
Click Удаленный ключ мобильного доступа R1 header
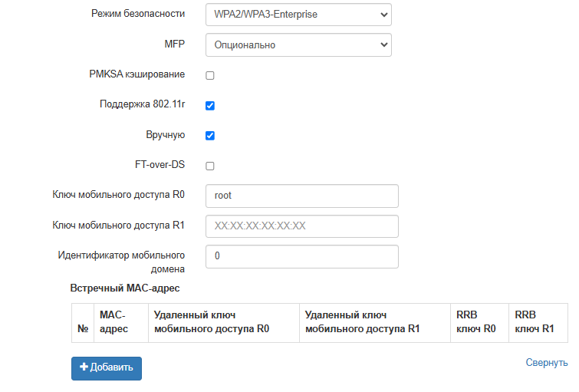tap(363, 322)
